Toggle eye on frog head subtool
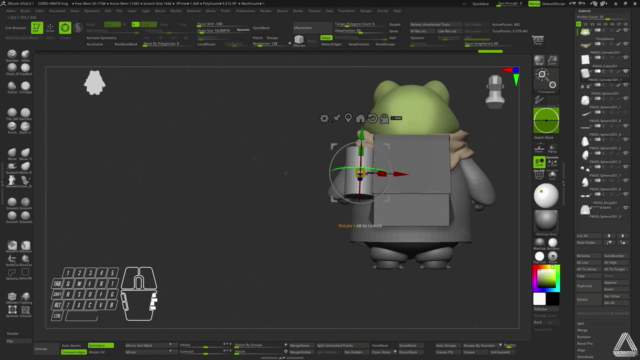The width and height of the screenshot is (640, 360). point(626,30)
